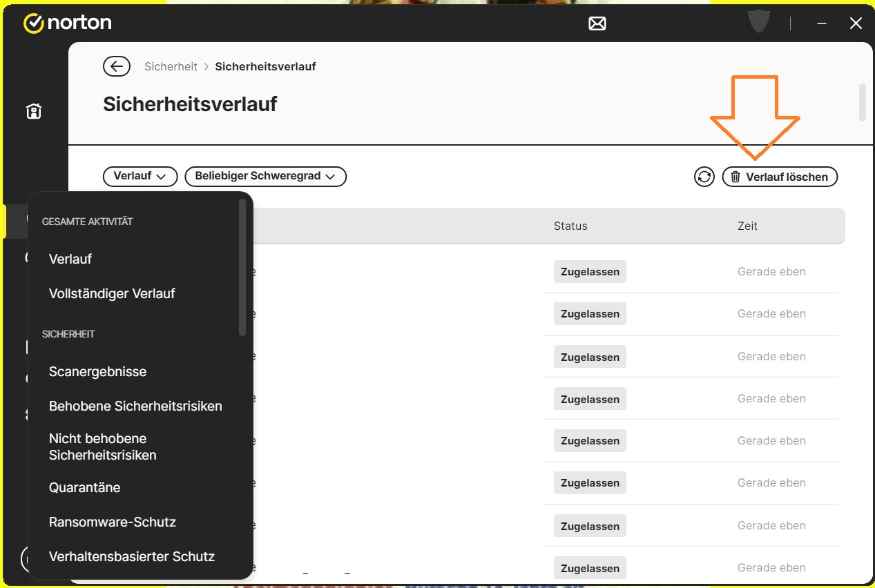Click the dropdown list scrollbar thumb

tap(242, 267)
